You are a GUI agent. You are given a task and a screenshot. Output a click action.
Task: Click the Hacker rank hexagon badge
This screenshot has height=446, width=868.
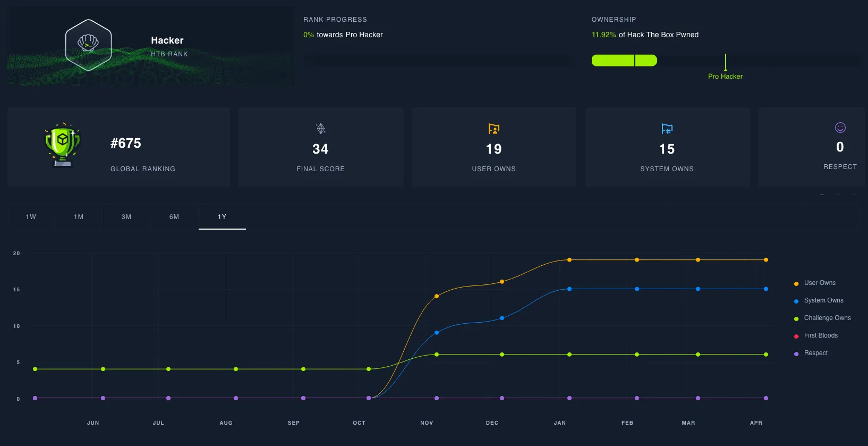pos(88,45)
